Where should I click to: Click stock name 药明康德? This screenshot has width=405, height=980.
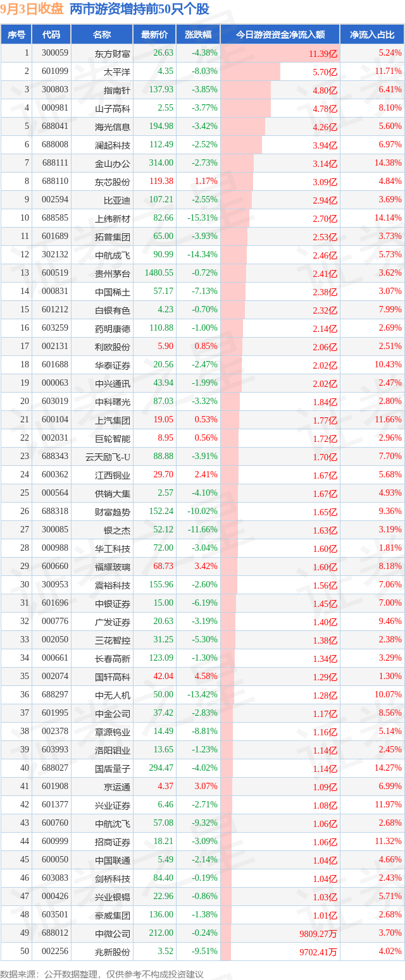tap(113, 328)
